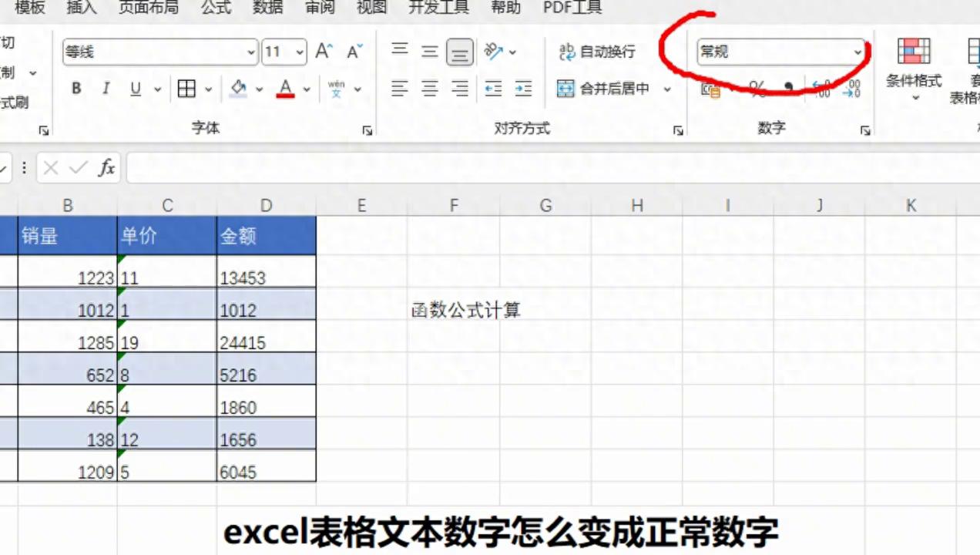
Task: Apply cell borders icon
Action: pyautogui.click(x=186, y=89)
